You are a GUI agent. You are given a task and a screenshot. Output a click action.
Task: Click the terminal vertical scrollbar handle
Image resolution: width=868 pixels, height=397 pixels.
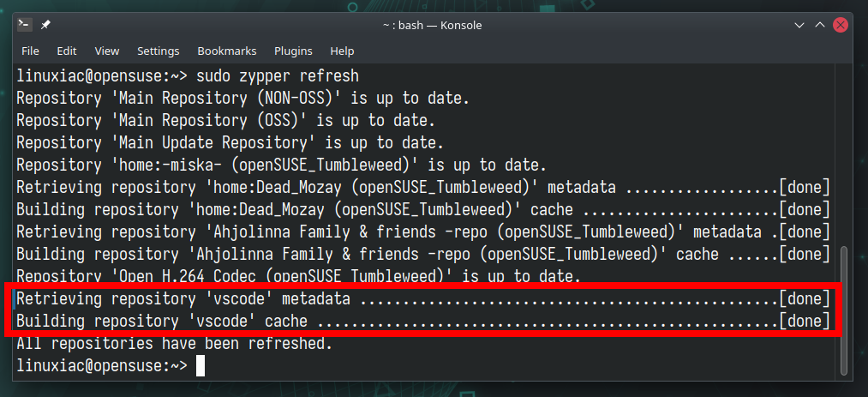click(844, 310)
